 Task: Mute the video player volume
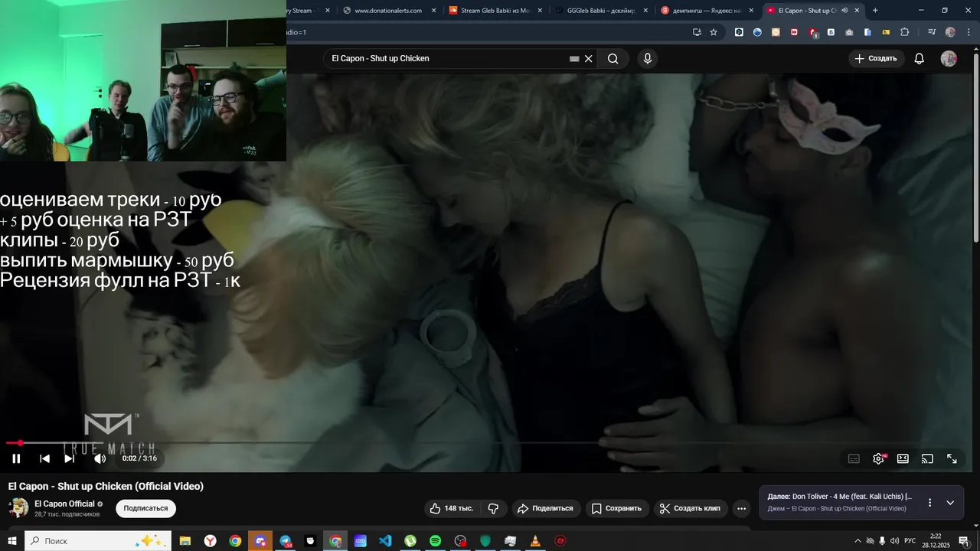tap(100, 458)
